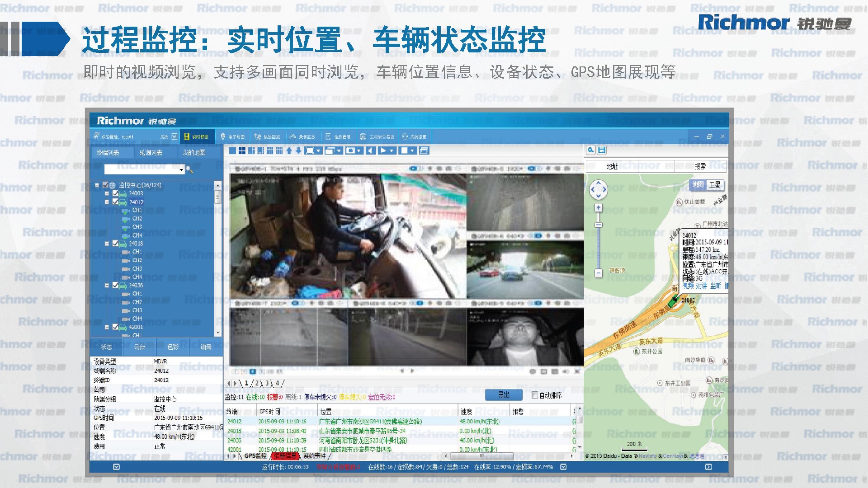Click the map pan compass control

pyautogui.click(x=599, y=189)
